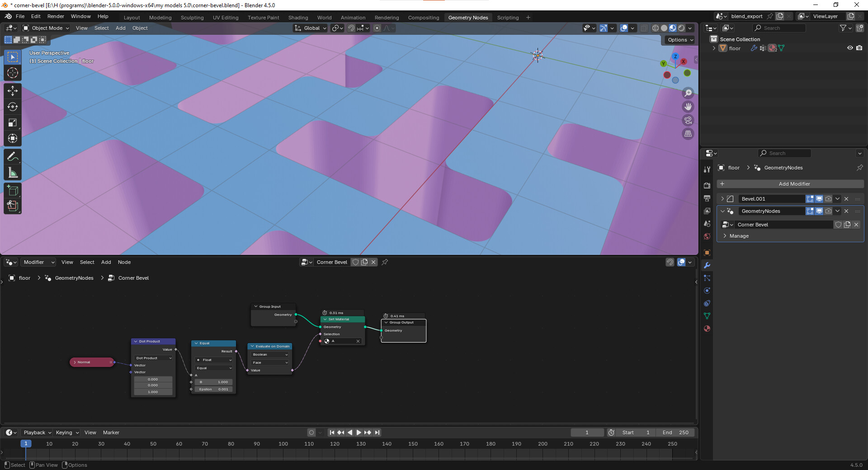Viewport: 868px width, 470px height.
Task: Open node editor Modifier type dropdown
Action: pos(38,262)
